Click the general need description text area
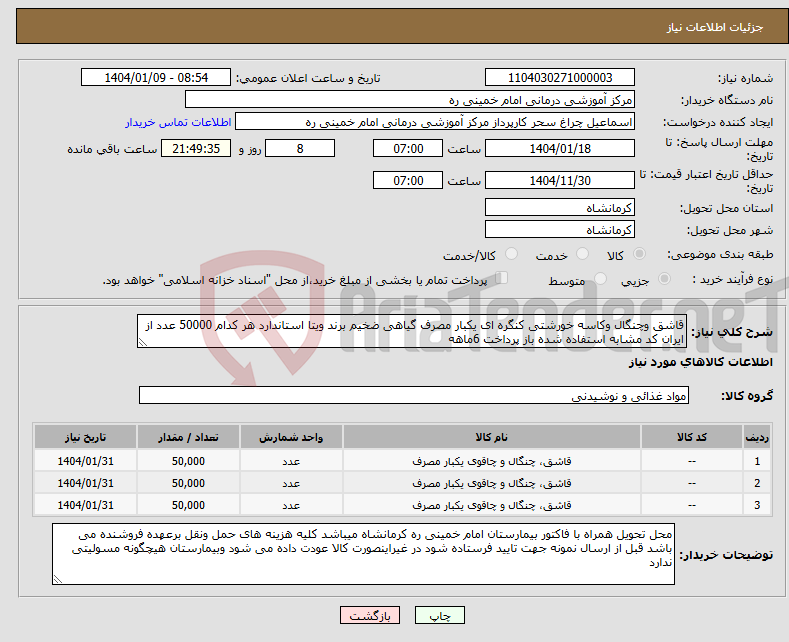 point(412,332)
